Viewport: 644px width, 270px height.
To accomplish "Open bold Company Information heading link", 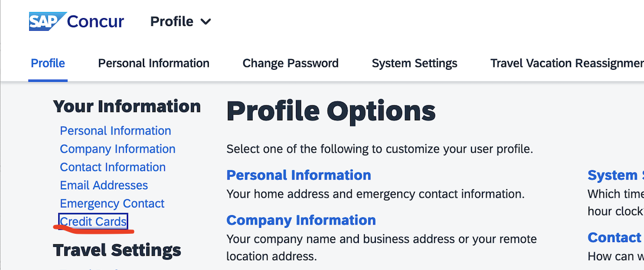I will pos(301,221).
